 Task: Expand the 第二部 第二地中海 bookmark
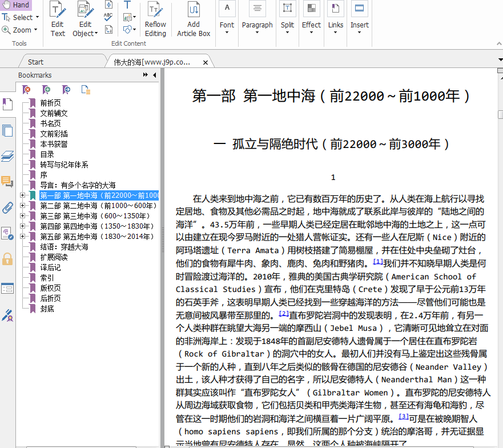(23, 206)
